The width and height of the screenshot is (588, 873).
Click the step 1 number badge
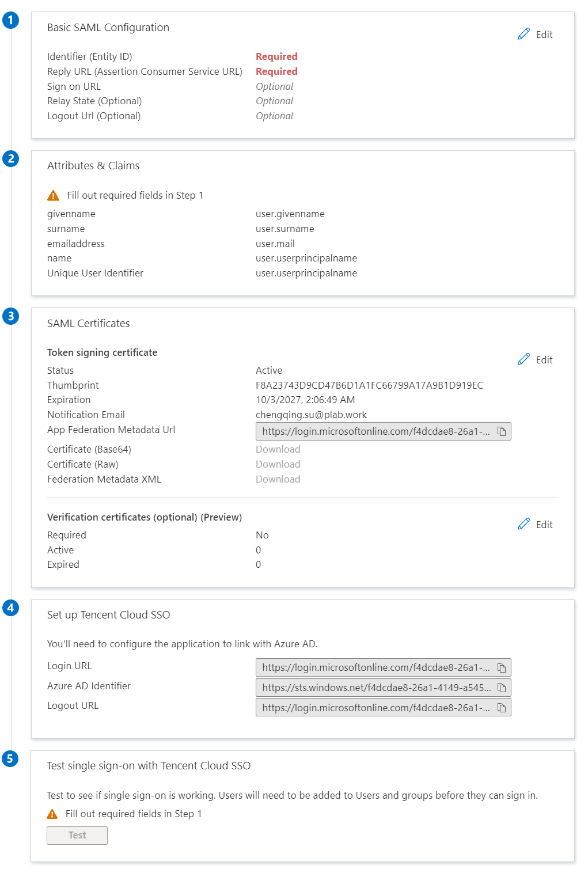[10, 20]
